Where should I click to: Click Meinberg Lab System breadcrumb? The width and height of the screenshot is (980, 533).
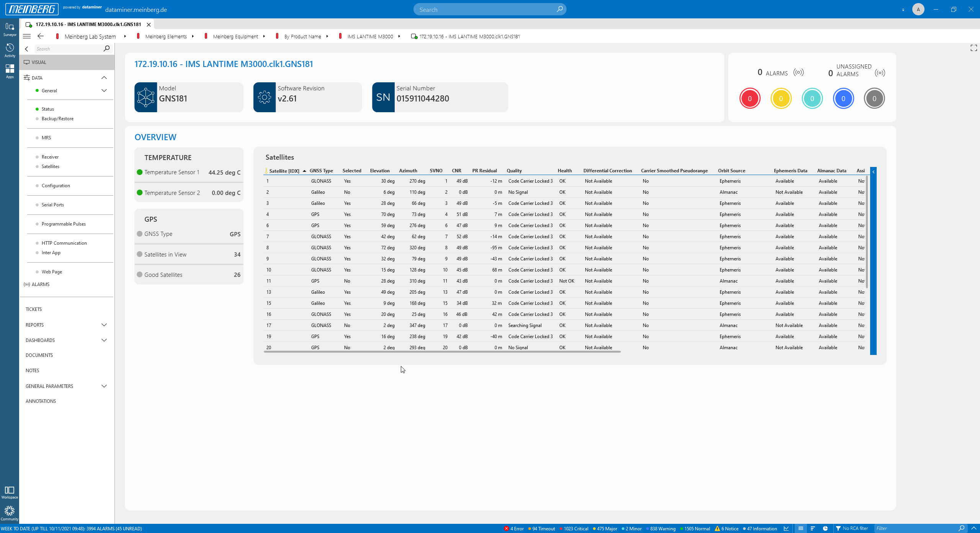(x=90, y=36)
